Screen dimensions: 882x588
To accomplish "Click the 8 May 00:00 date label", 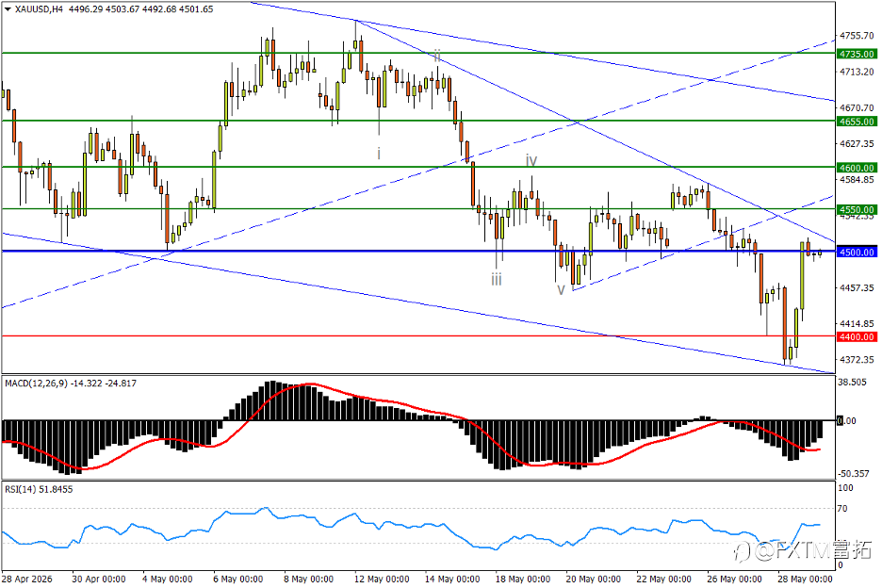I will (308, 579).
